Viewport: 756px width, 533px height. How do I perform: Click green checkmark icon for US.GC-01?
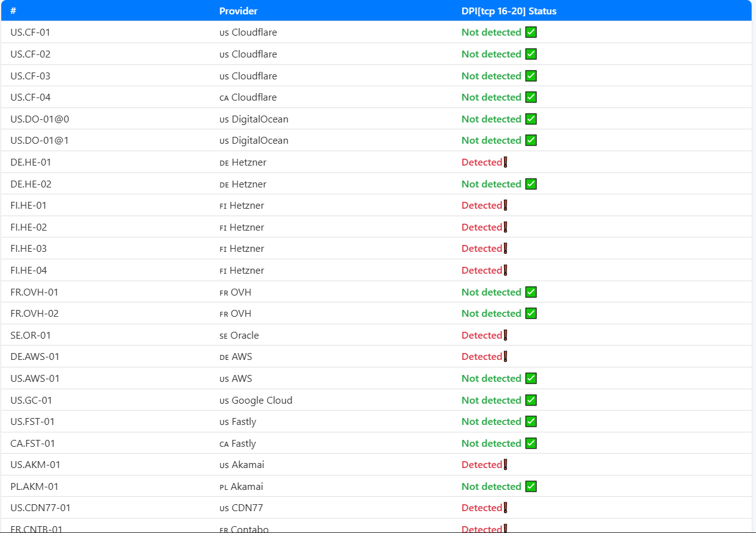tap(531, 401)
